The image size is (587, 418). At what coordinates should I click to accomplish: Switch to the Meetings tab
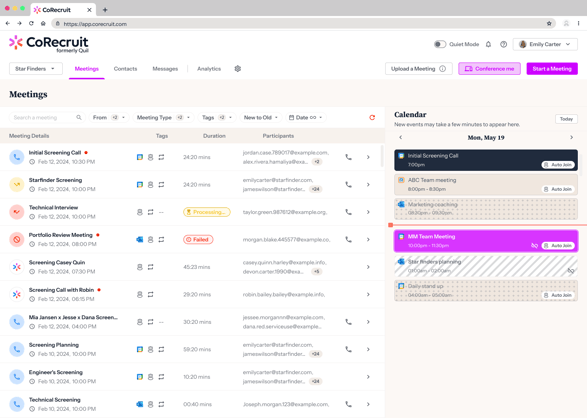pos(86,69)
